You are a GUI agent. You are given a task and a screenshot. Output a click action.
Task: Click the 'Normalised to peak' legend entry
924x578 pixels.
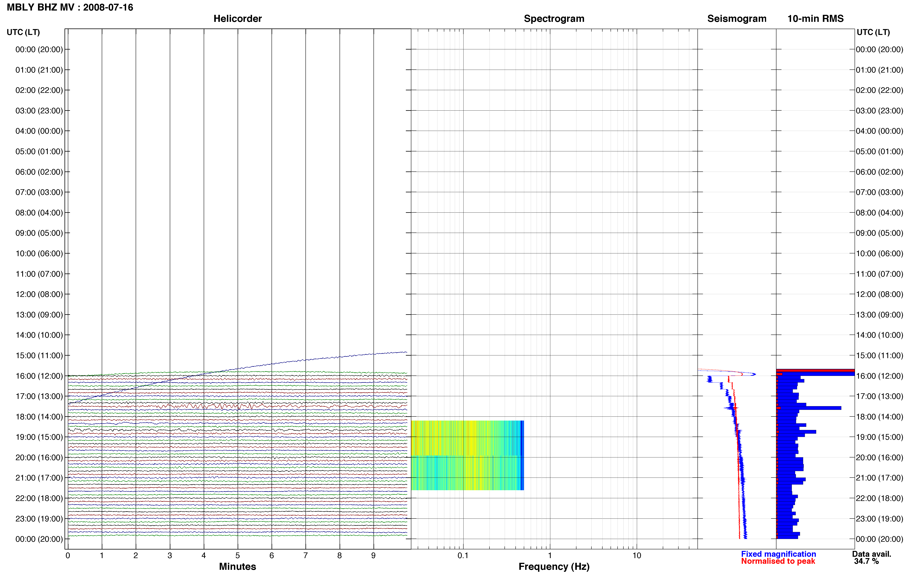point(778,561)
